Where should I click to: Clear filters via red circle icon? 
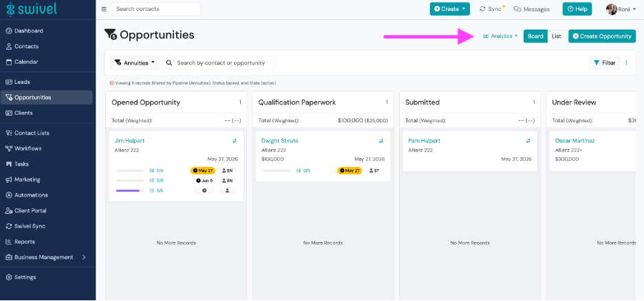pyautogui.click(x=111, y=83)
